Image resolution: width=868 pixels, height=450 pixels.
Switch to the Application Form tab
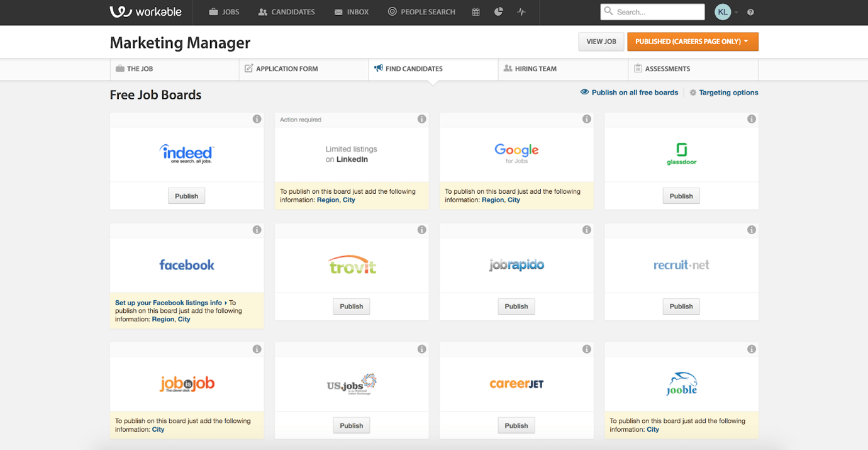click(x=304, y=69)
